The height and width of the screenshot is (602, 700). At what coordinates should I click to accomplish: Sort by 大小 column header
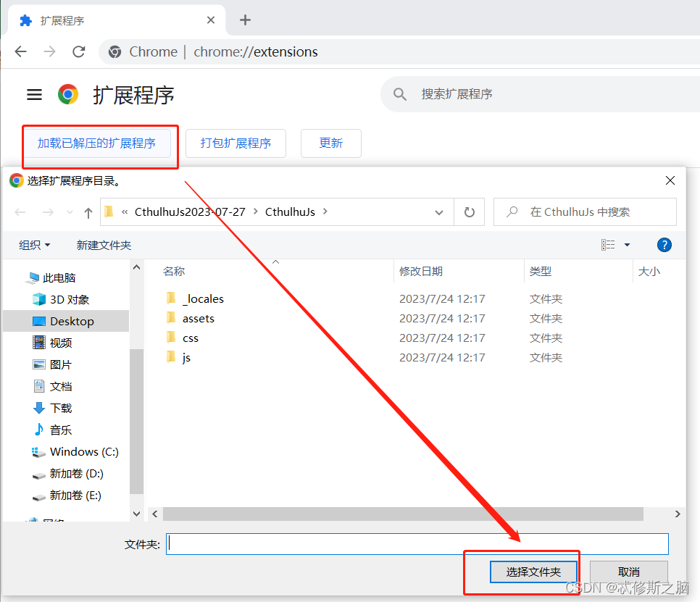click(649, 272)
